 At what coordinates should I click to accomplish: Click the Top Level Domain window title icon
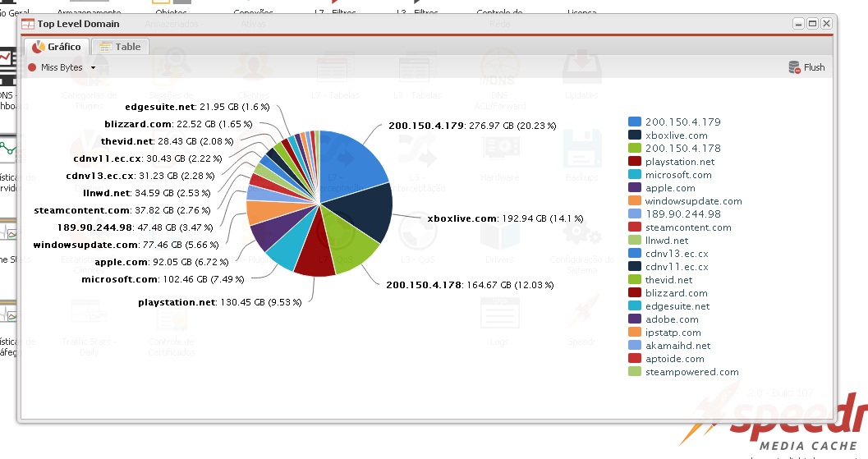pos(28,24)
